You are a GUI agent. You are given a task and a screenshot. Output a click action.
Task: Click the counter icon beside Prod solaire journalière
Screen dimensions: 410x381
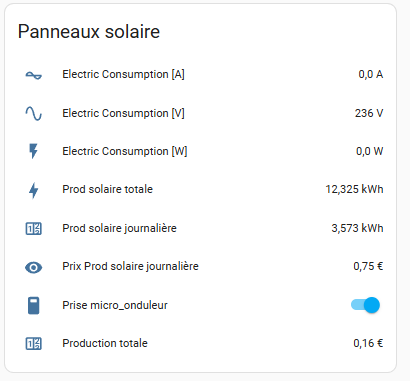[x=34, y=229]
